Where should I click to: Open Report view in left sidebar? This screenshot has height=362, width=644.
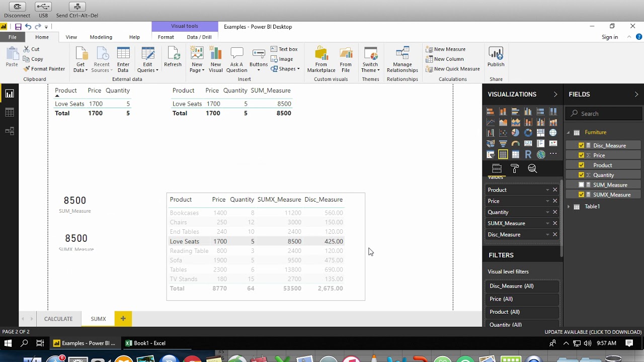[x=9, y=94]
